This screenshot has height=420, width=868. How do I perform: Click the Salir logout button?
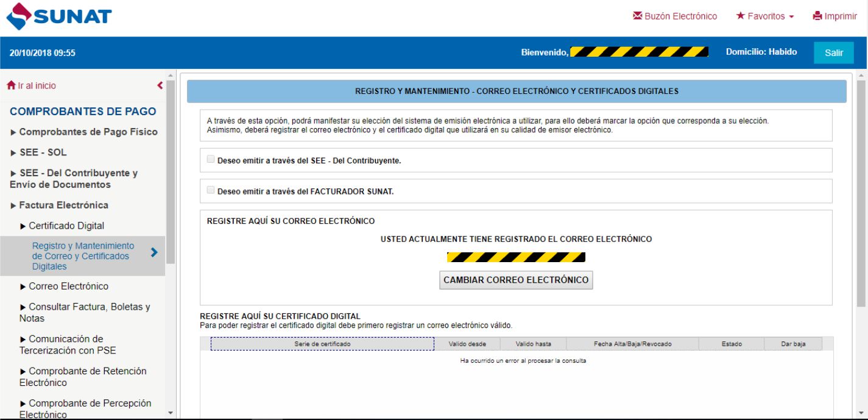click(x=834, y=53)
